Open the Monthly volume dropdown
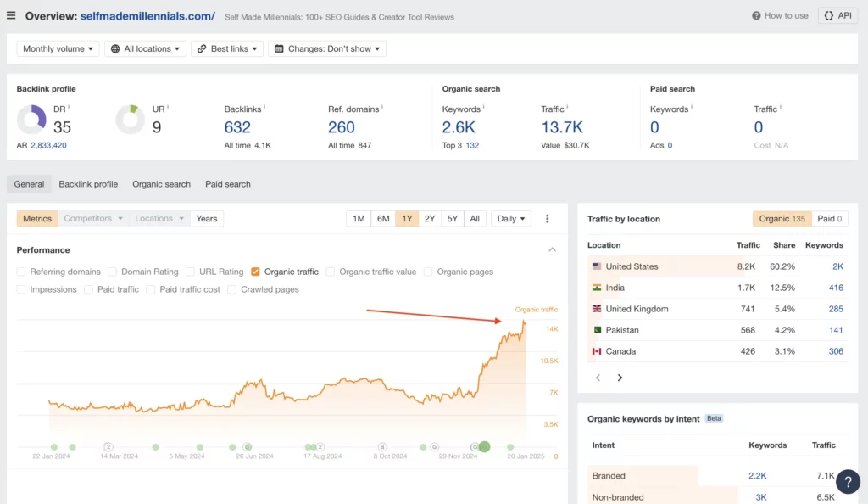Image resolution: width=868 pixels, height=504 pixels. 57,48
